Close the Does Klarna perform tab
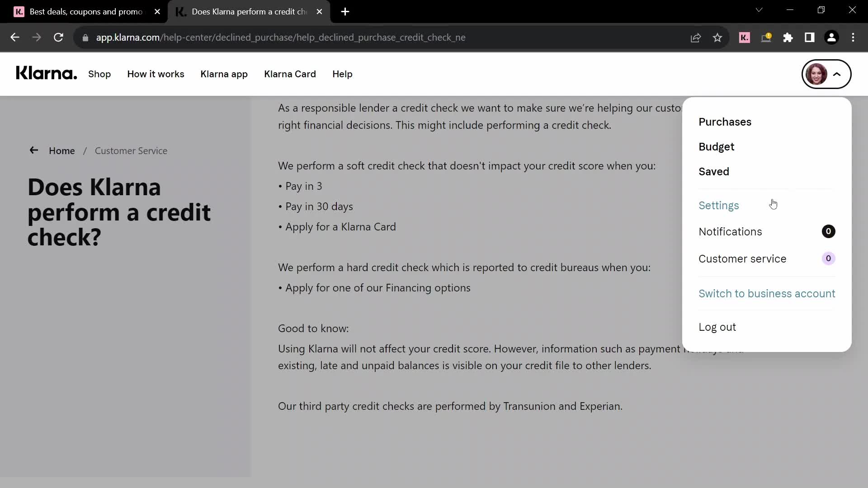This screenshot has width=868, height=488. (x=320, y=12)
